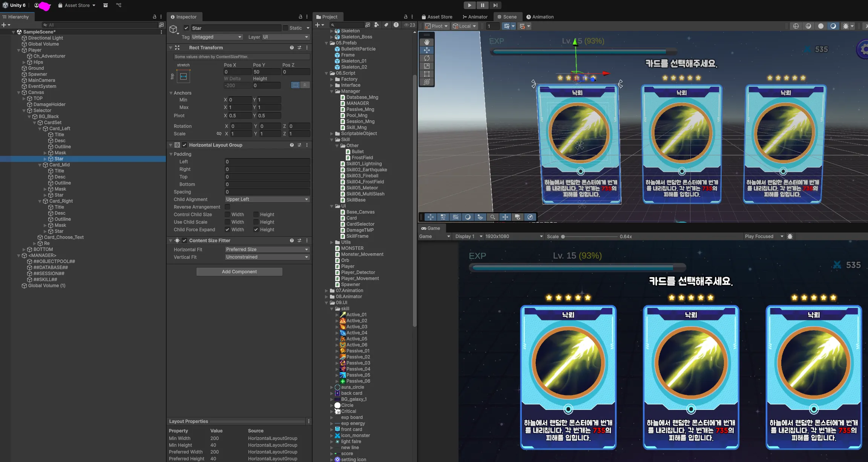Open the Child Alignment dropdown

coord(267,199)
